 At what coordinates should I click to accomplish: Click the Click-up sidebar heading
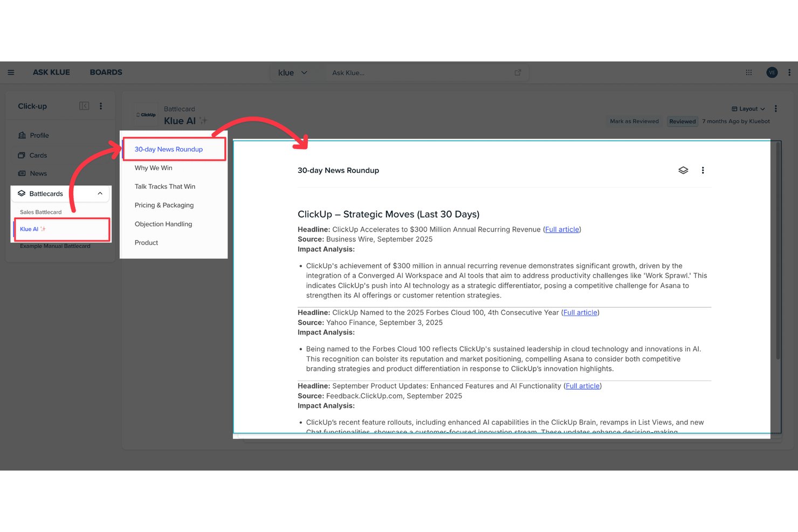[x=32, y=106]
